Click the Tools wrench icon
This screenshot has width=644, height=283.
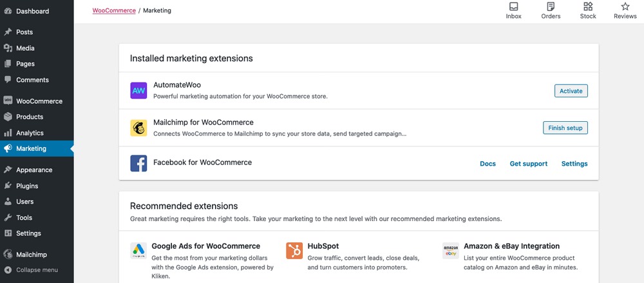[x=8, y=218]
